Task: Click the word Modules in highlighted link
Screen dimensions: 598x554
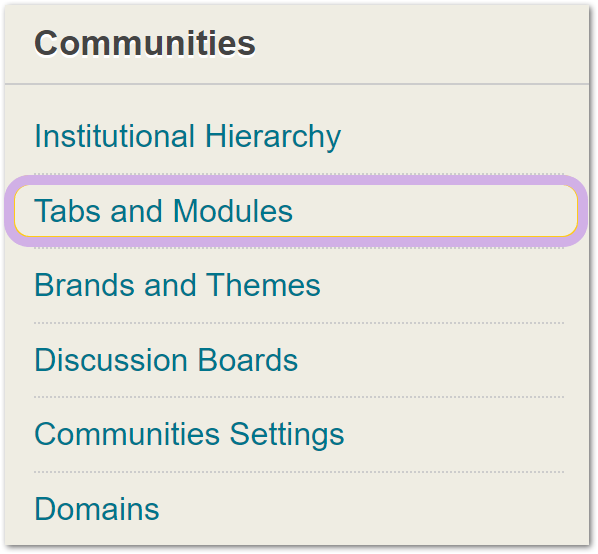Action: 233,211
